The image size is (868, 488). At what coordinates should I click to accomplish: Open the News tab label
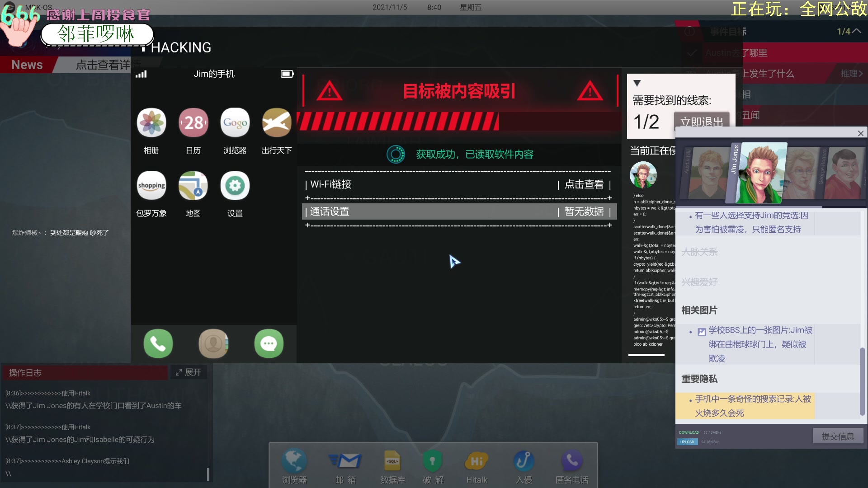27,65
